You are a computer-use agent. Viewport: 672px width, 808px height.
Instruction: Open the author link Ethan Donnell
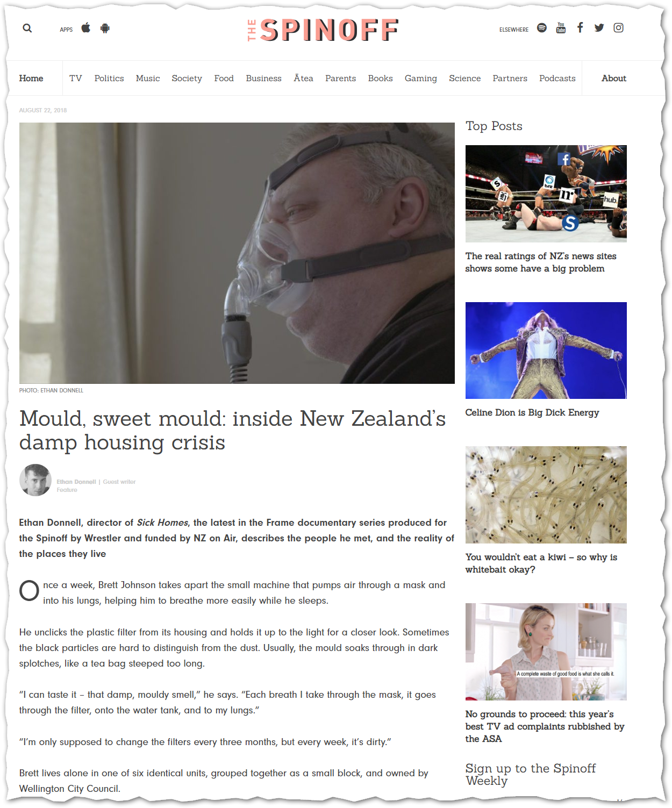click(76, 482)
